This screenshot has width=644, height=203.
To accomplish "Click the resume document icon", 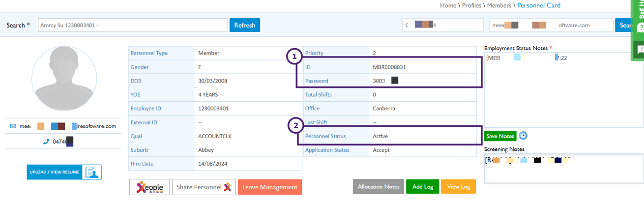I will coord(92,172).
